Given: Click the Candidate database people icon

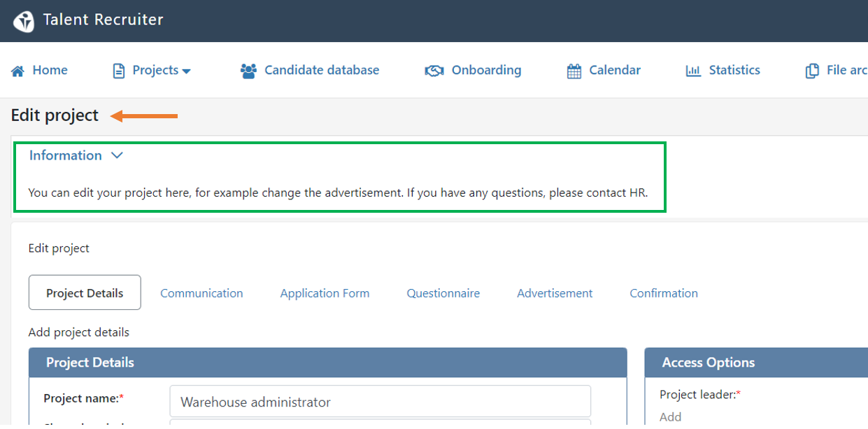Looking at the screenshot, I should pyautogui.click(x=248, y=71).
